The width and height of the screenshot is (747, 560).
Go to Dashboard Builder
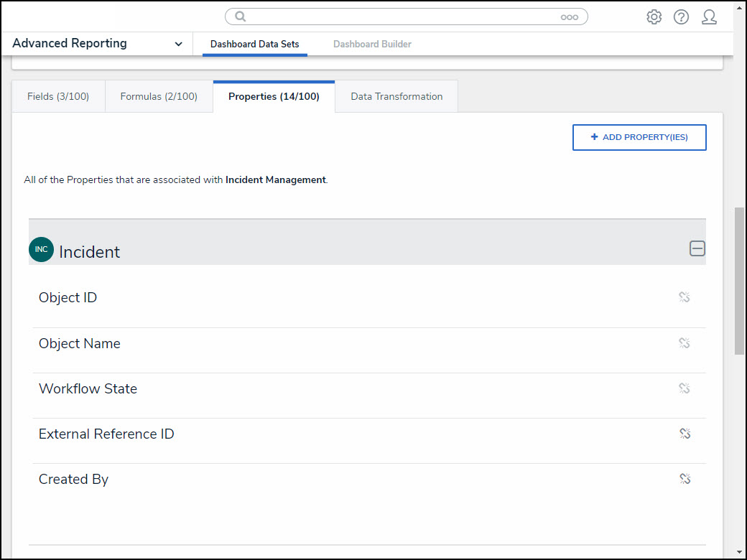(x=372, y=45)
